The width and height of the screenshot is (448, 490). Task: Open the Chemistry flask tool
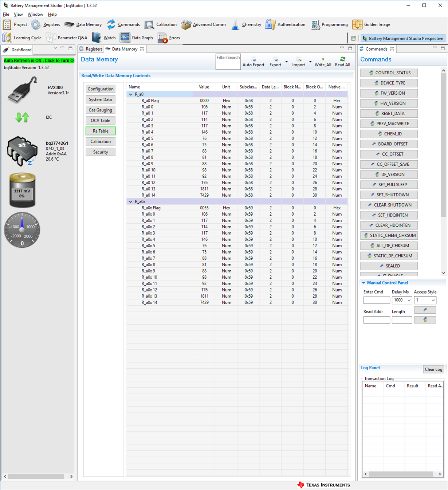click(x=235, y=24)
